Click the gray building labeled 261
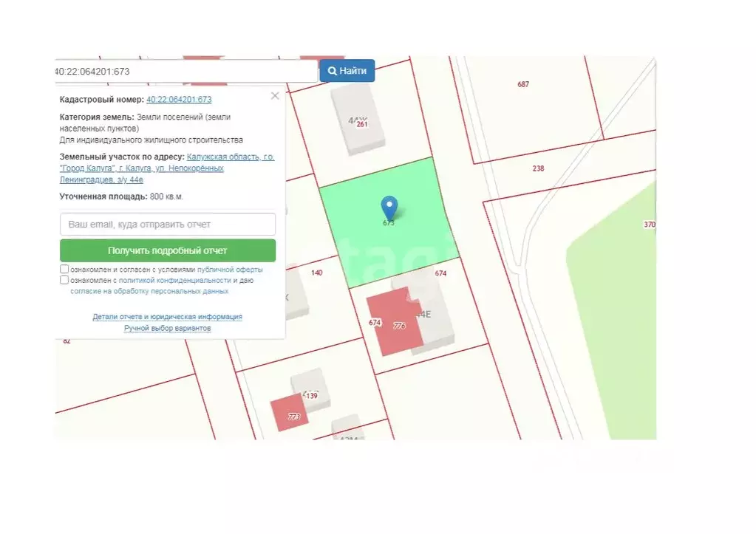 [x=358, y=120]
